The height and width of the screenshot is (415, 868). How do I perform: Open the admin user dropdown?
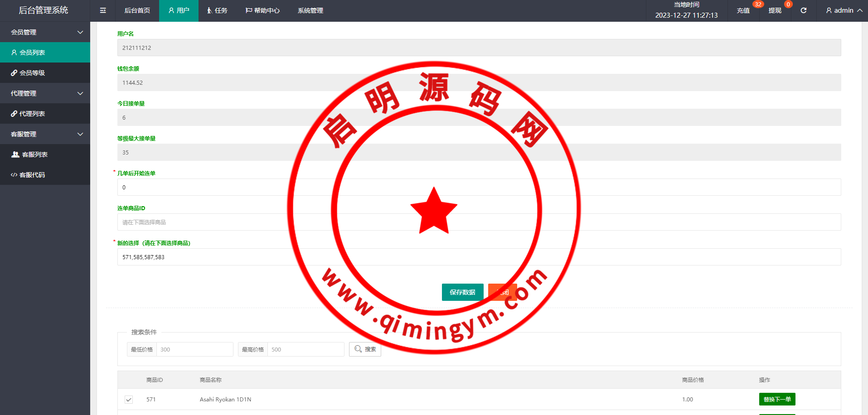(x=844, y=10)
